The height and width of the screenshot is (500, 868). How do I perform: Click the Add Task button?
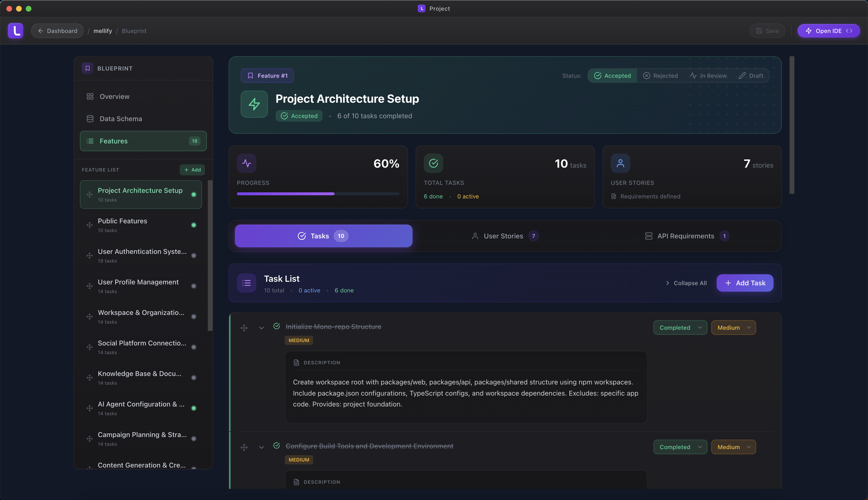click(745, 283)
